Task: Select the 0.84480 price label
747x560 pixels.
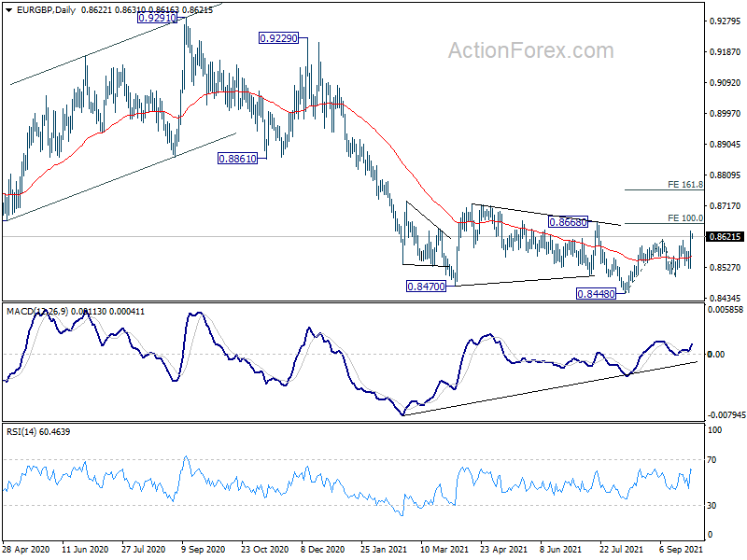Action: point(596,294)
